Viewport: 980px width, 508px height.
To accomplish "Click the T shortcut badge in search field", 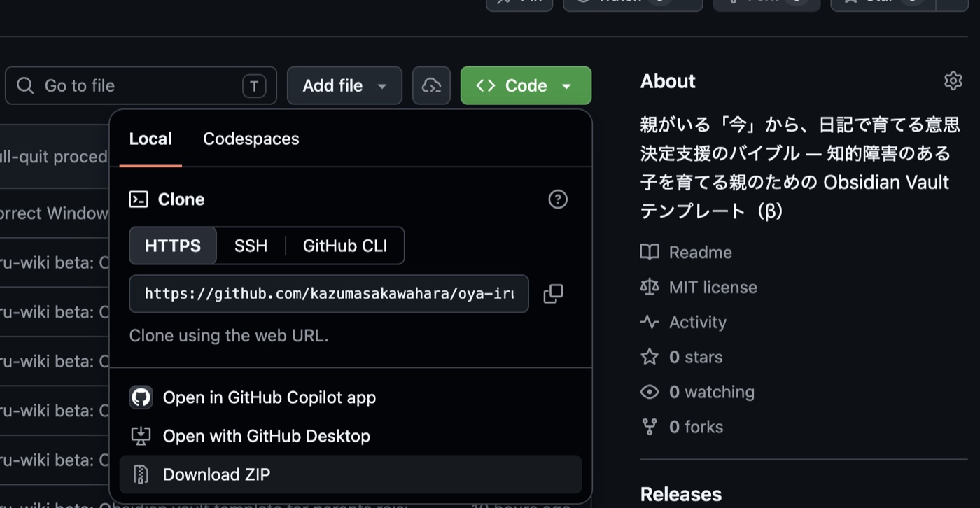I will pos(254,86).
